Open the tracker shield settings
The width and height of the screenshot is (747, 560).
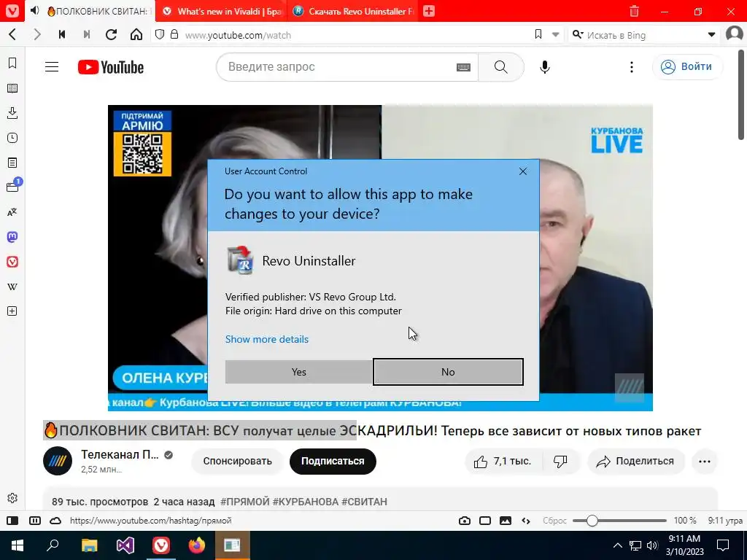point(160,35)
